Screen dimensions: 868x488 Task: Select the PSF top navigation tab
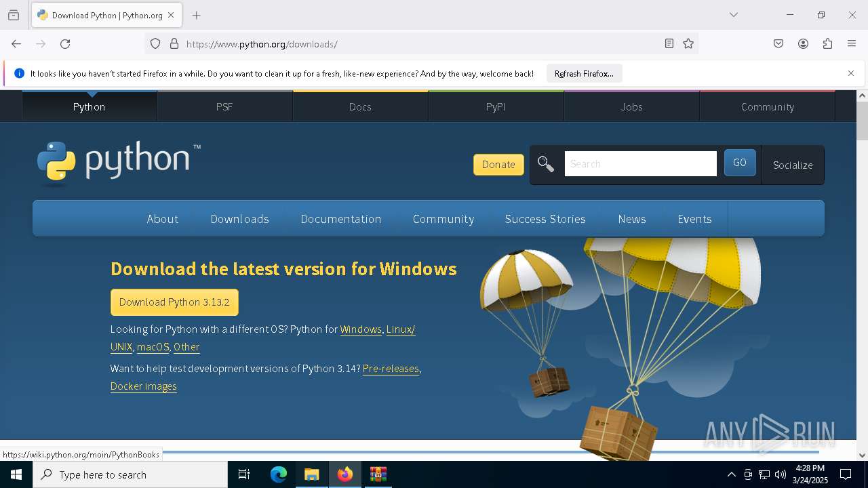(224, 106)
